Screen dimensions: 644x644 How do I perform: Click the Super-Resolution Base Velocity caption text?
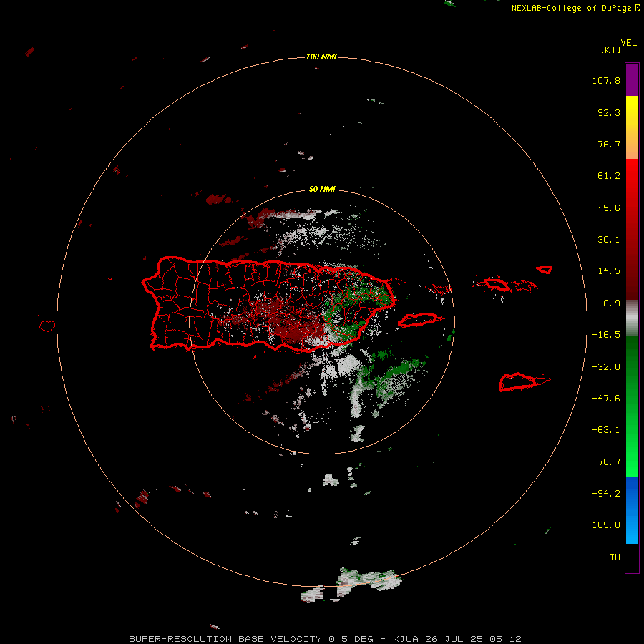point(326,639)
